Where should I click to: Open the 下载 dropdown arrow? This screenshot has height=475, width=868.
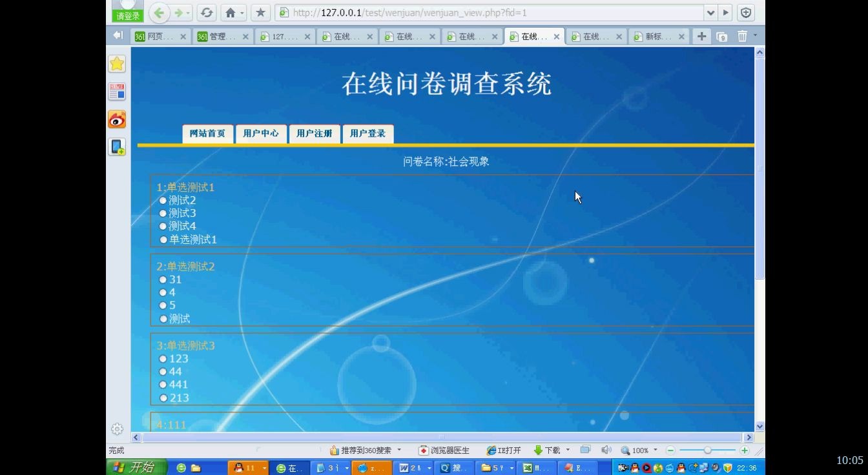pos(568,450)
